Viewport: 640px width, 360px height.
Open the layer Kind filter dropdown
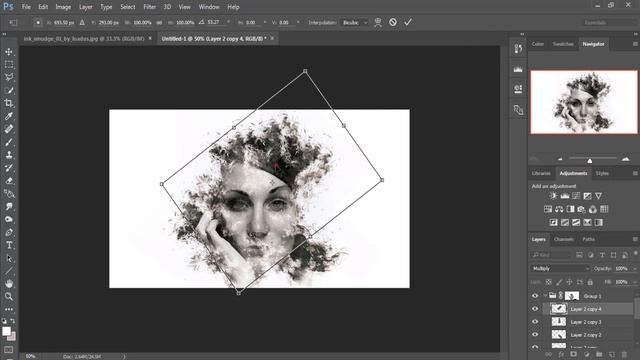tap(551, 255)
